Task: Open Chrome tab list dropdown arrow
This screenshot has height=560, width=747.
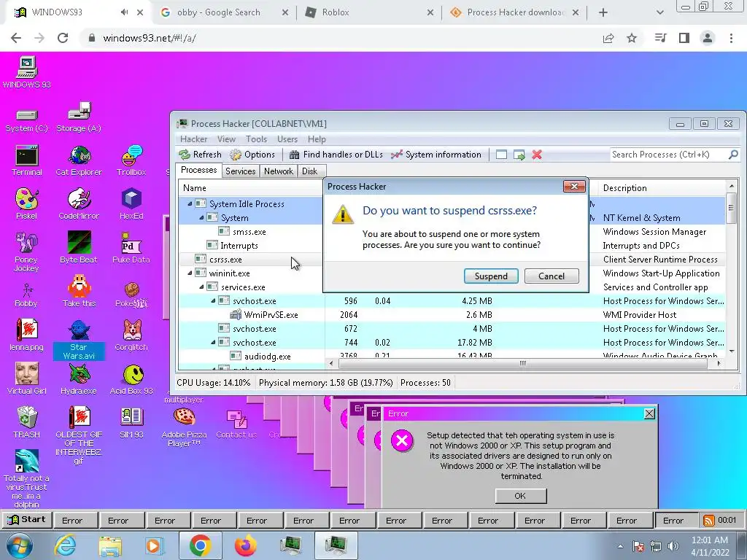Action: pyautogui.click(x=659, y=12)
